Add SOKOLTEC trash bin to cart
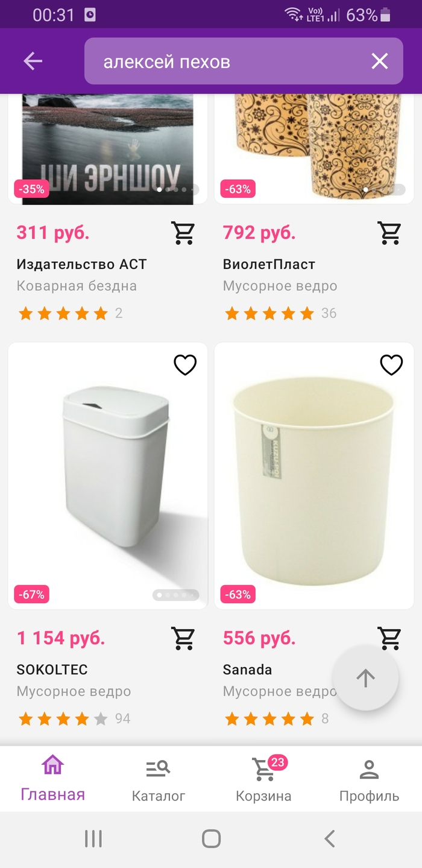The image size is (422, 868). point(183,638)
